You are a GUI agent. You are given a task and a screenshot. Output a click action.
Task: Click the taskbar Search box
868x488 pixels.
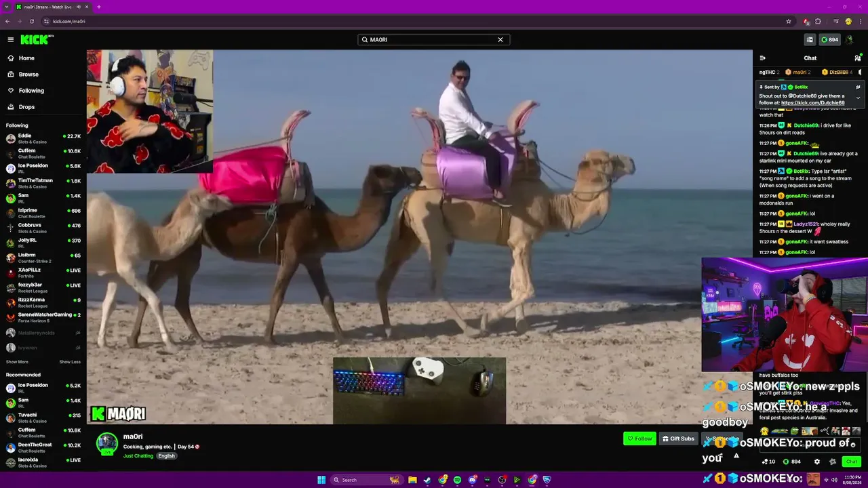click(x=366, y=480)
